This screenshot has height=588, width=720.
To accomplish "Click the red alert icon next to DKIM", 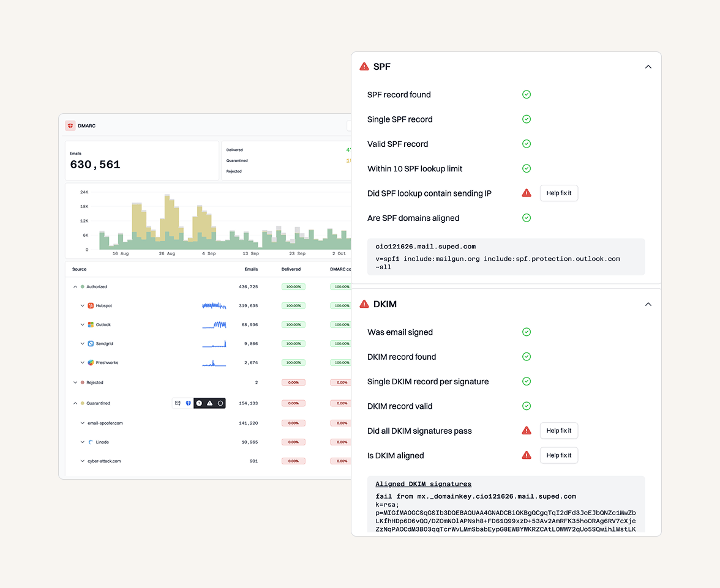I will [x=364, y=303].
